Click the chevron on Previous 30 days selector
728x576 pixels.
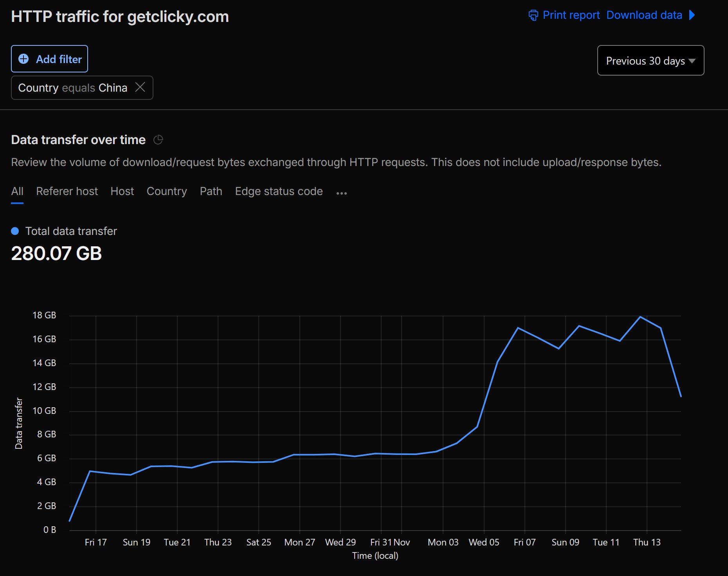(691, 61)
